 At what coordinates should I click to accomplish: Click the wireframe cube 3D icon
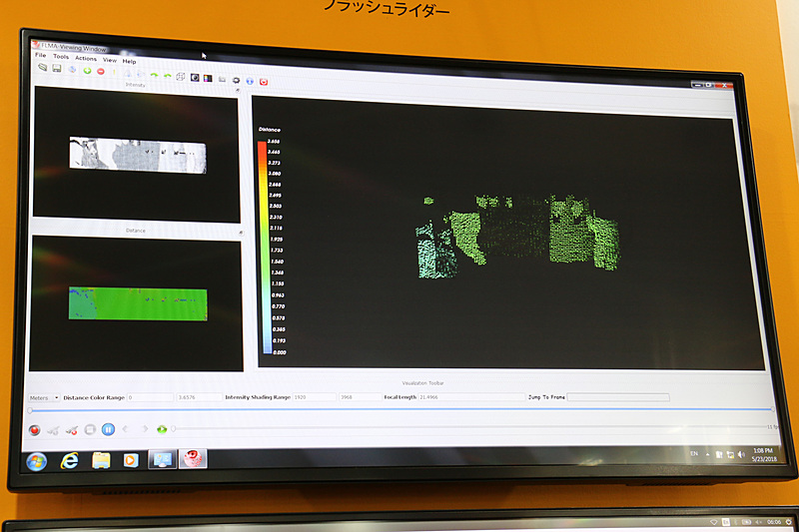click(181, 77)
